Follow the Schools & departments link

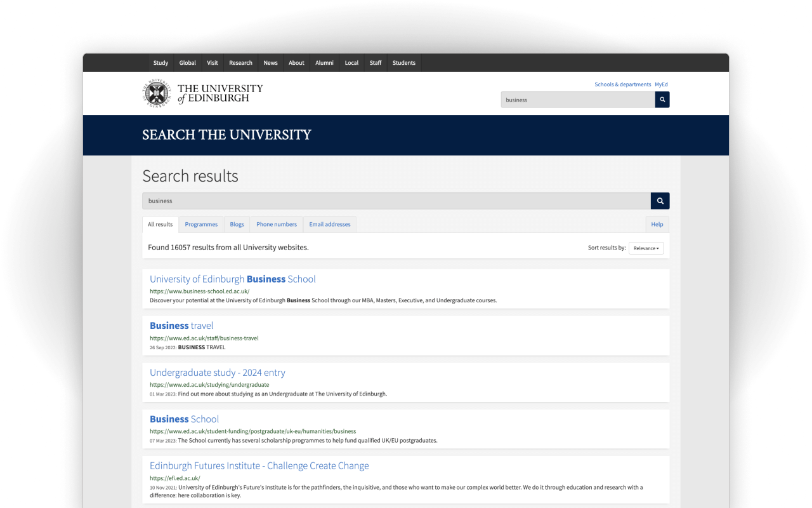pyautogui.click(x=623, y=84)
